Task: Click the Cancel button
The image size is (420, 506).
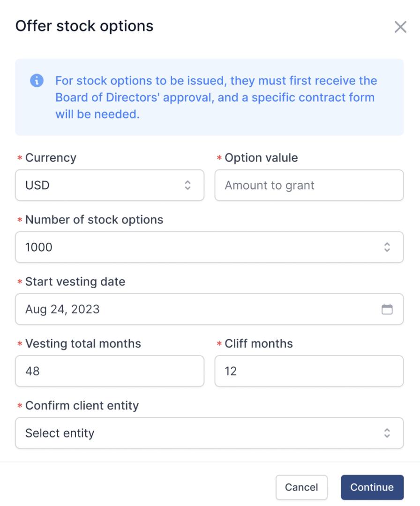Action: 301,487
